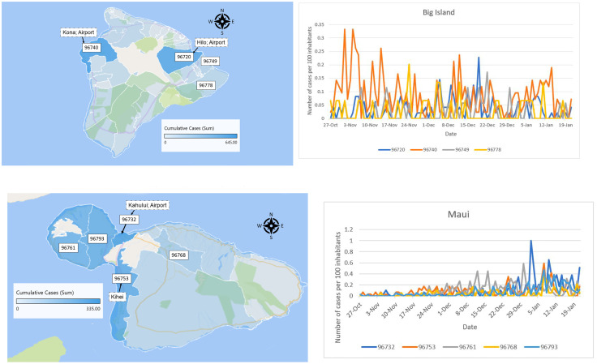Screen dimensions: 597x364
Task: Click the 1-Dec x-axis label in the Big Island chart
Action: tap(428, 125)
